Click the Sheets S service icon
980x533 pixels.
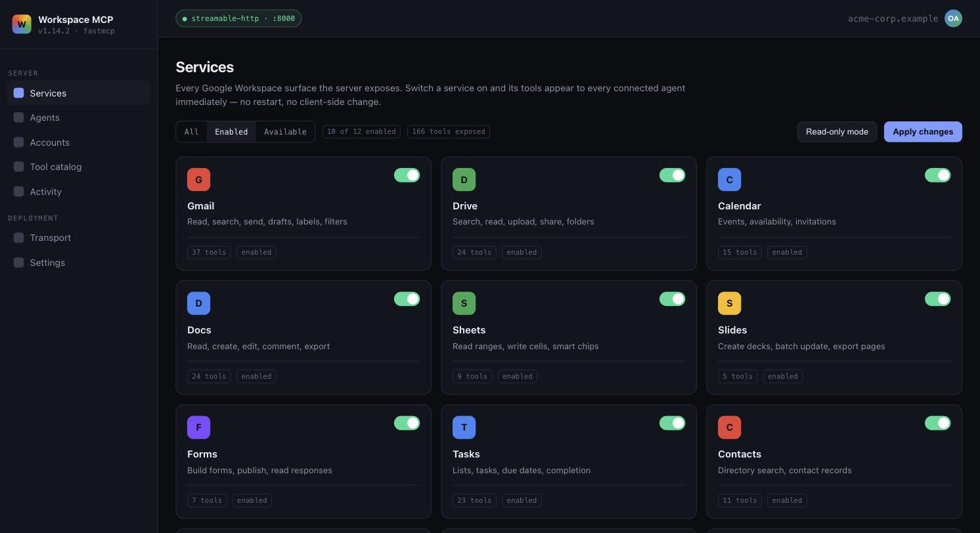tap(464, 303)
